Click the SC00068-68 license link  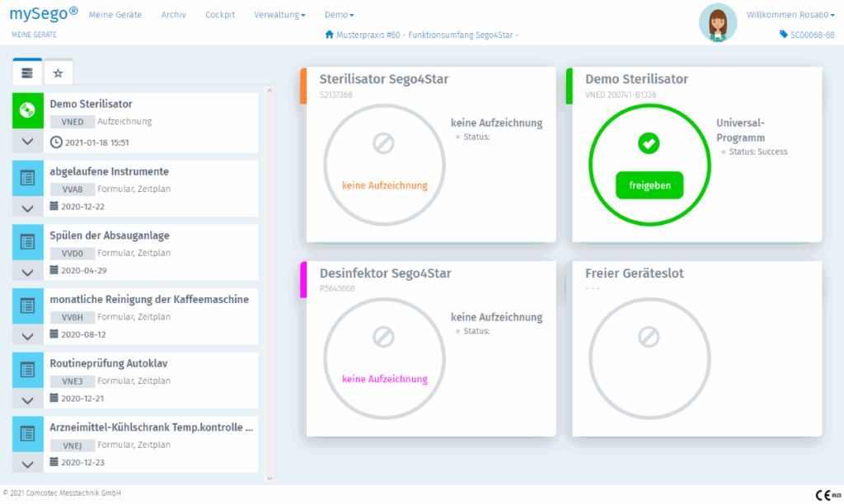point(812,35)
